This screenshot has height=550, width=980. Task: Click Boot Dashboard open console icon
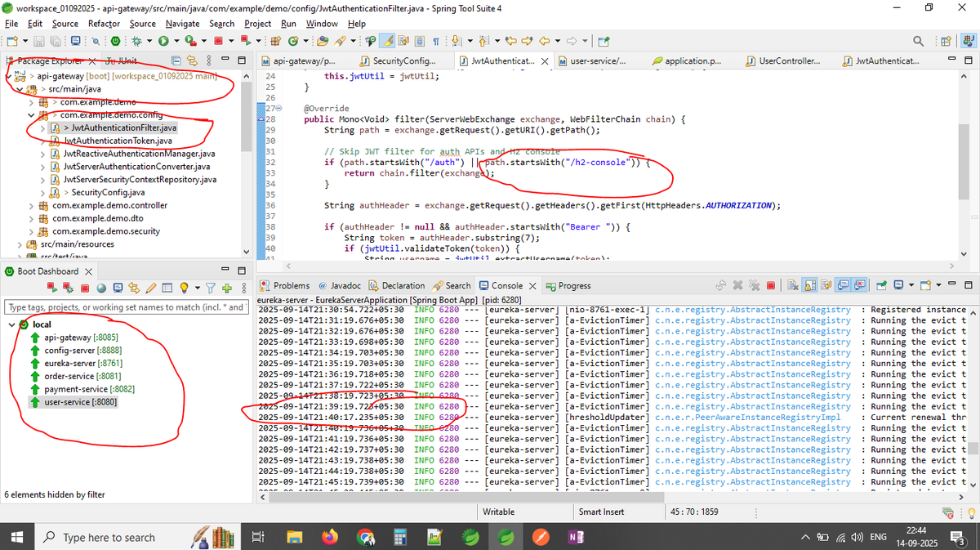[118, 287]
